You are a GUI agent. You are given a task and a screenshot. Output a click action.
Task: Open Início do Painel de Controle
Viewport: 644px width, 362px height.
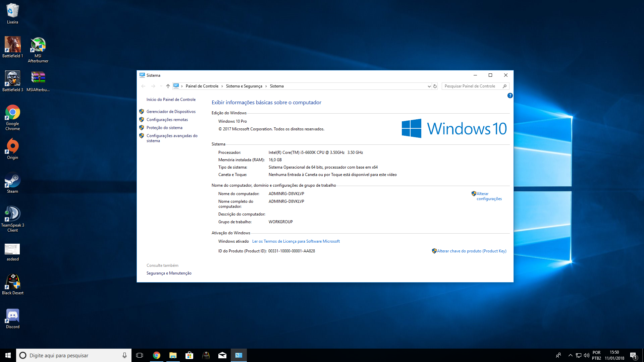coord(171,100)
